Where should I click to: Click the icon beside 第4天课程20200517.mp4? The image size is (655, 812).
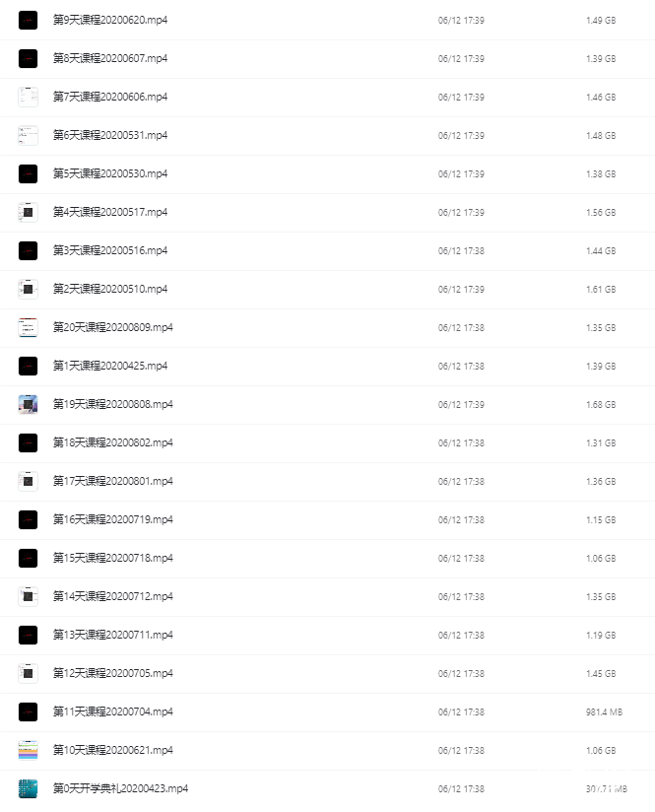pos(28,212)
